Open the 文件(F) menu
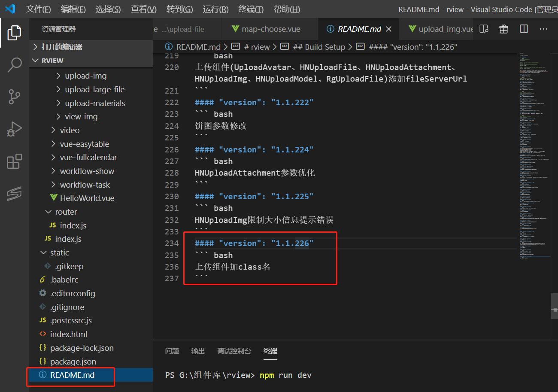This screenshot has width=558, height=392. click(x=39, y=9)
